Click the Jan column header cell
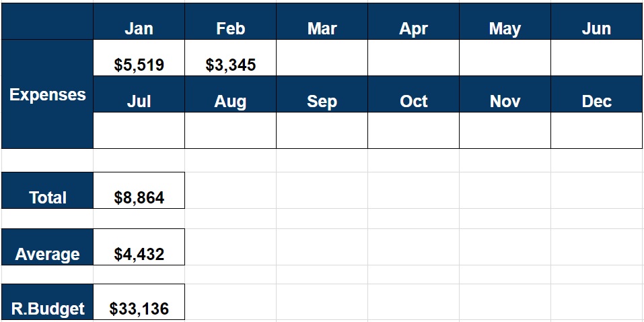Viewport: 644px width, 322px height. 139,22
